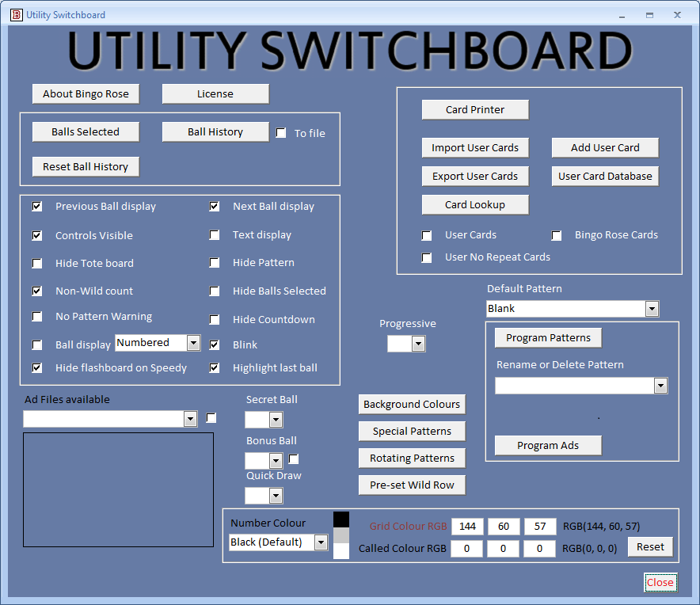Tick checkbox beside Ad Files dropdown
The width and height of the screenshot is (700, 605).
coord(211,417)
